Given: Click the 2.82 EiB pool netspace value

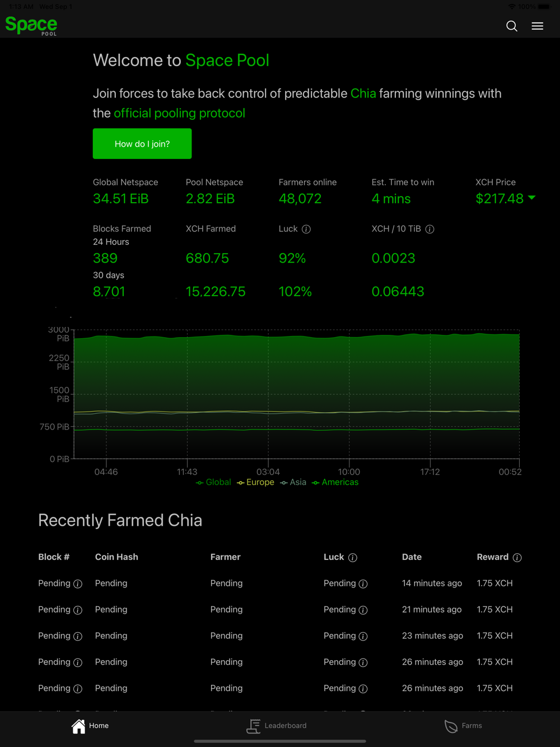Looking at the screenshot, I should [210, 199].
